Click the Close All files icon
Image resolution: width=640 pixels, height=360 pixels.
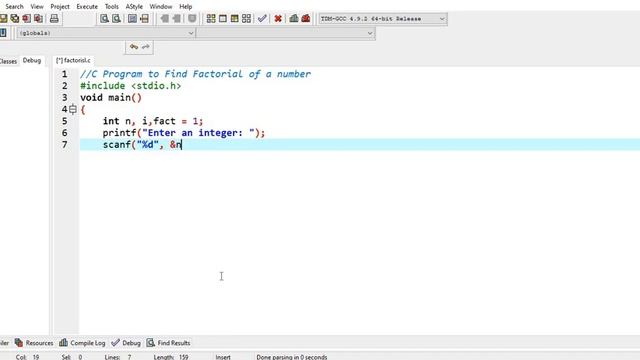(x=38, y=18)
